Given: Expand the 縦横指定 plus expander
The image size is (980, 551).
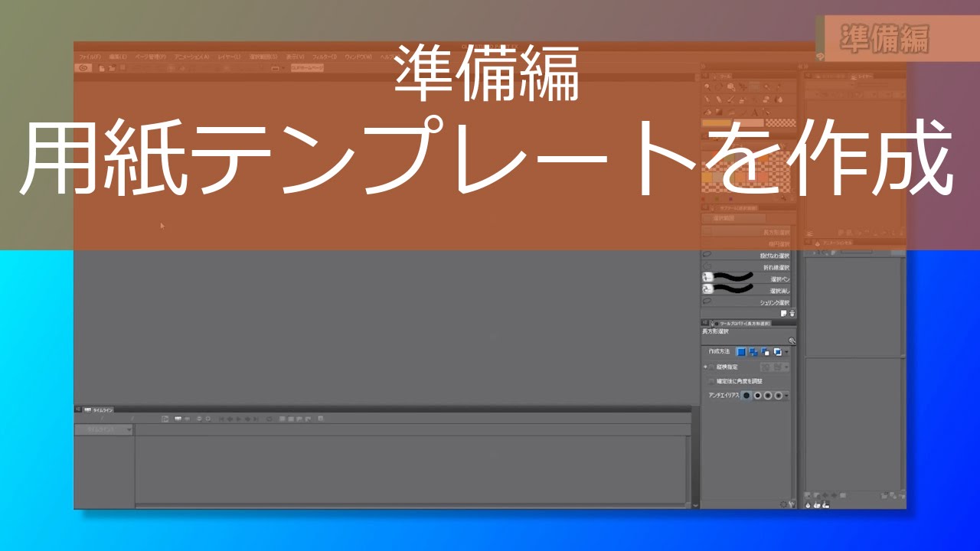Looking at the screenshot, I should point(704,367).
